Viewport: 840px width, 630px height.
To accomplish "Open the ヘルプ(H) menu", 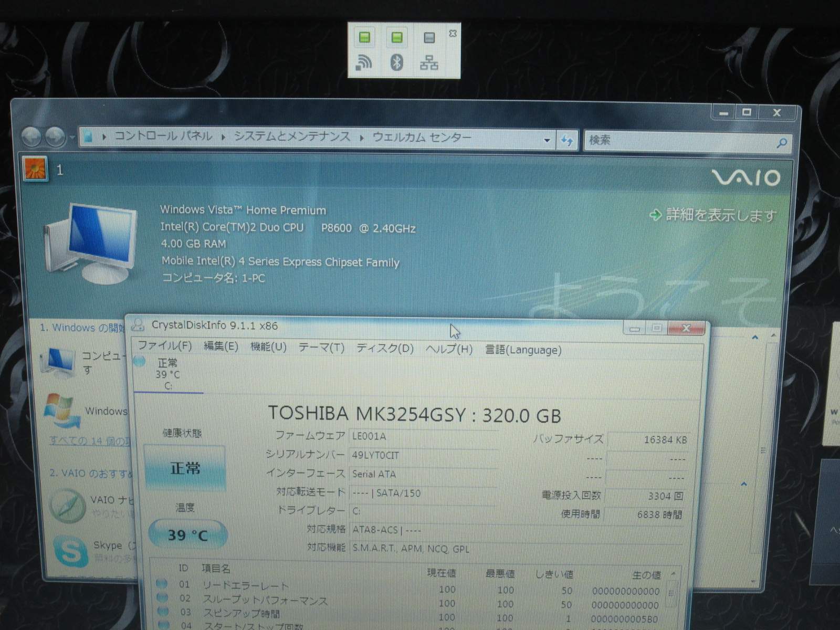I will coord(449,349).
